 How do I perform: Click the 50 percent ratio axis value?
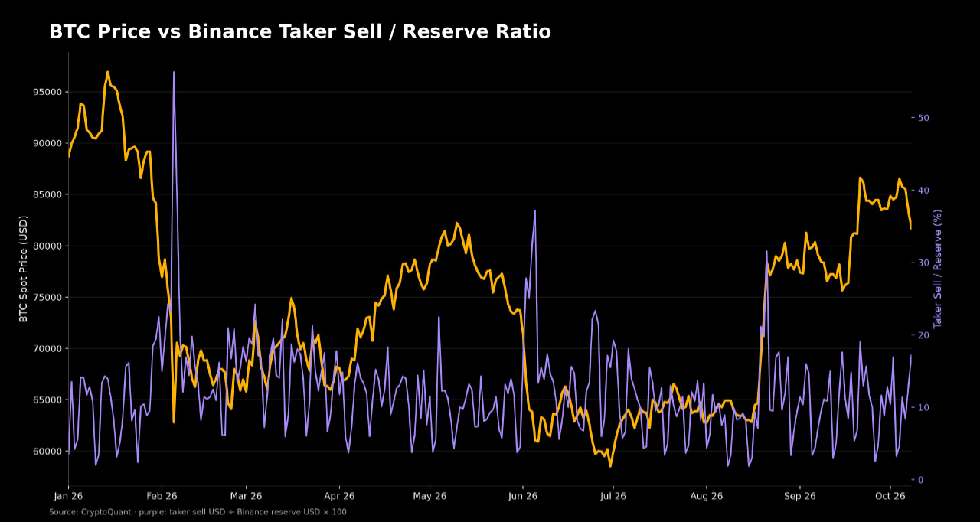coord(923,118)
